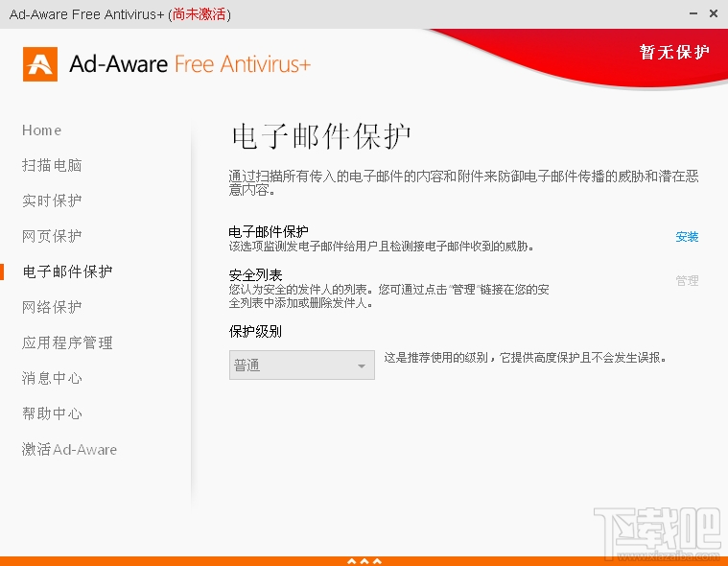Image resolution: width=728 pixels, height=566 pixels.
Task: Select 电子邮件保护 sidebar item
Action: coord(67,271)
